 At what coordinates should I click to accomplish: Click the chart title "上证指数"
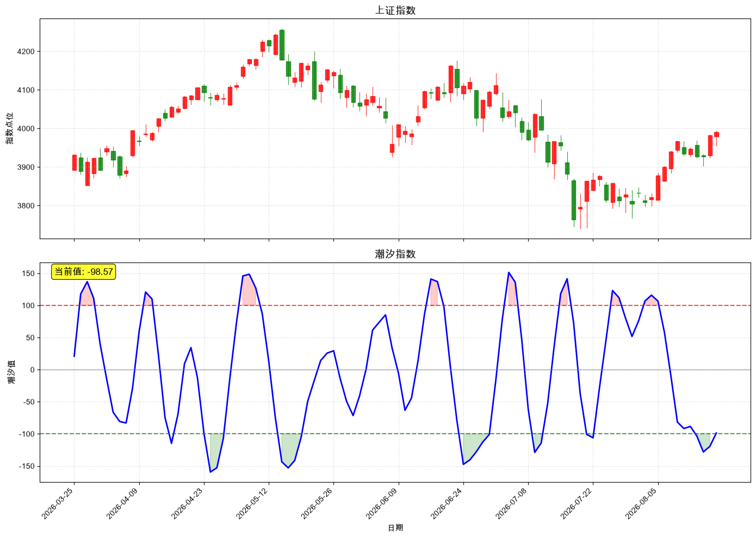coord(395,10)
